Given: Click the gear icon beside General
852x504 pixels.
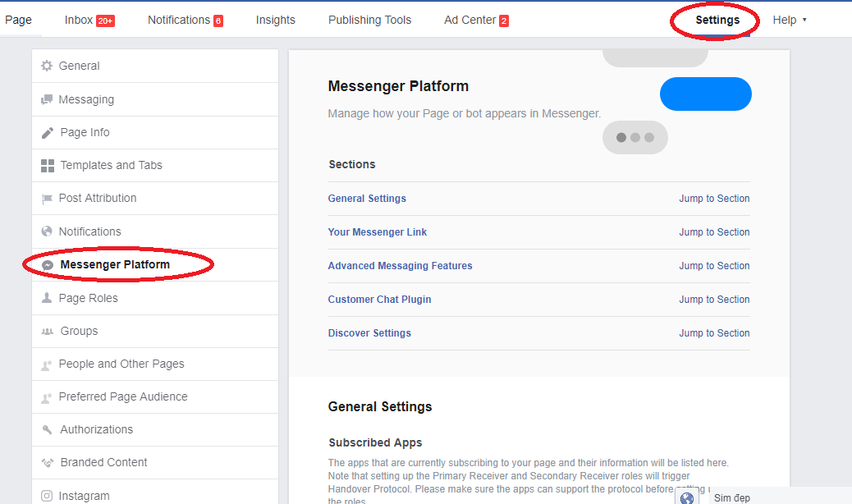Looking at the screenshot, I should coord(47,66).
